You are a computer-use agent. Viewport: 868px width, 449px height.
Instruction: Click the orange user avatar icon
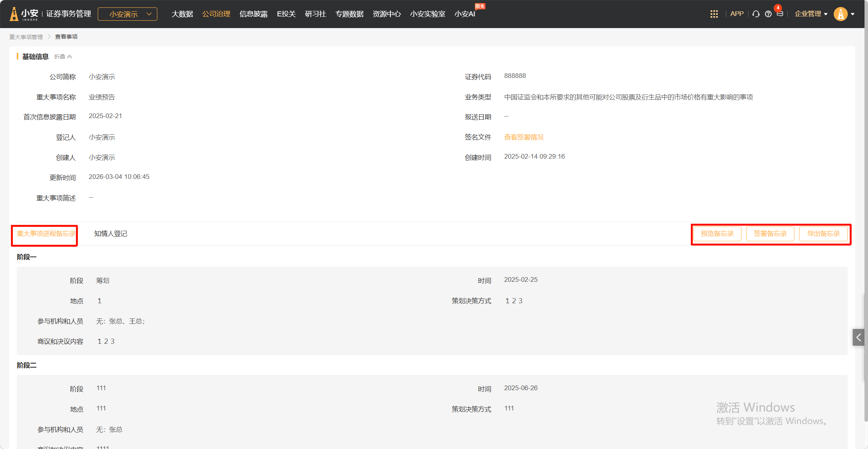point(840,14)
